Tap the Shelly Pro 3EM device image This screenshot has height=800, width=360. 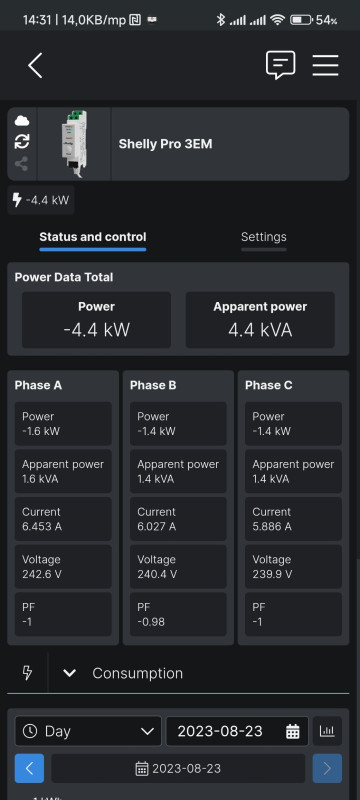coord(74,144)
